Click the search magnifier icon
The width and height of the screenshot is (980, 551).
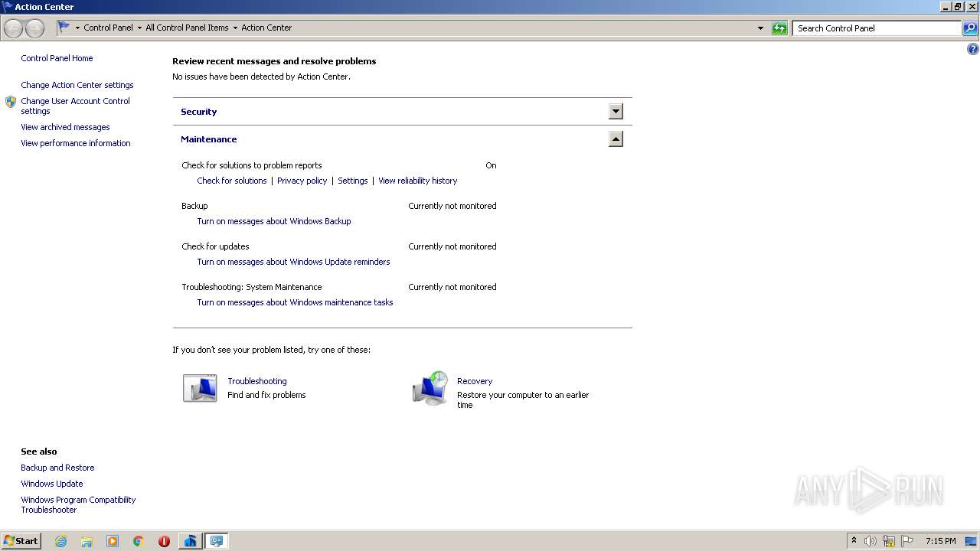pyautogui.click(x=969, y=28)
